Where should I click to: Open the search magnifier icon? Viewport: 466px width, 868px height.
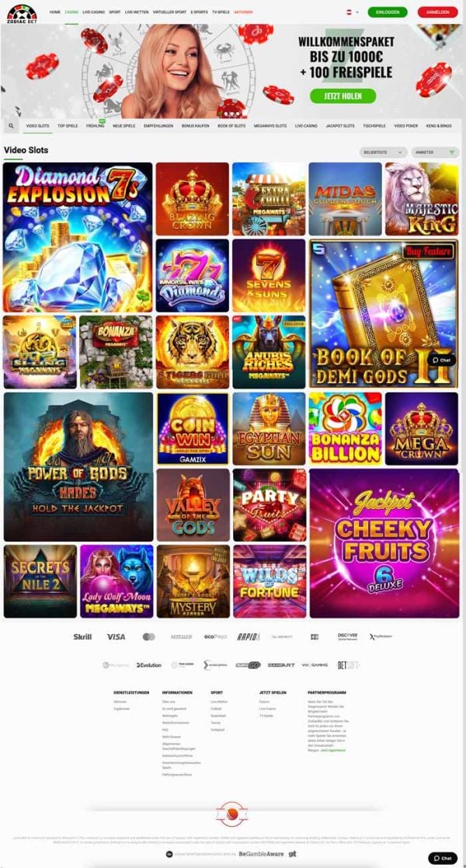click(11, 126)
